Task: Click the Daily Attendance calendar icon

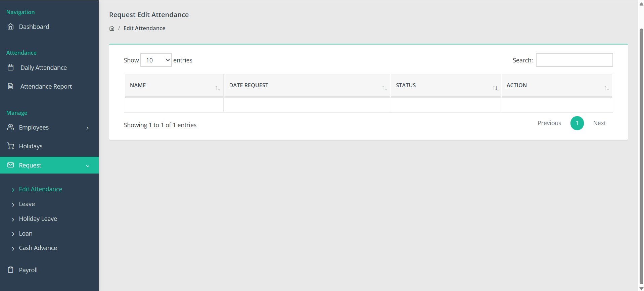Action: click(x=11, y=67)
